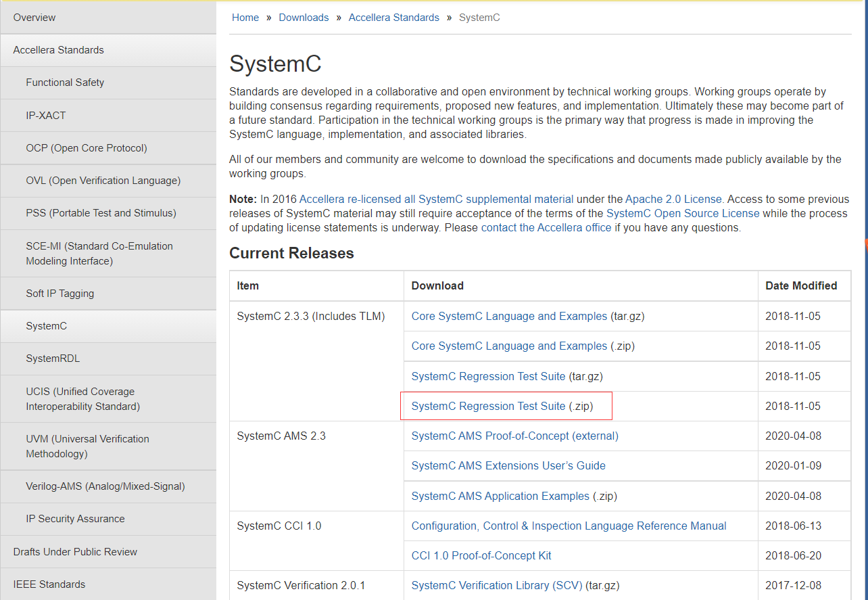Viewport: 868px width, 600px height.
Task: Open Downloads from the breadcrumb trail
Action: [304, 17]
